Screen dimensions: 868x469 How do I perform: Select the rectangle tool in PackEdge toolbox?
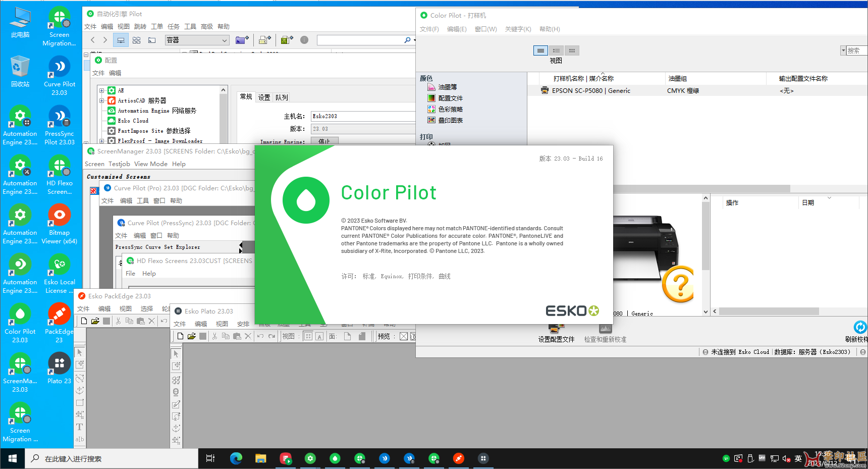(80, 403)
